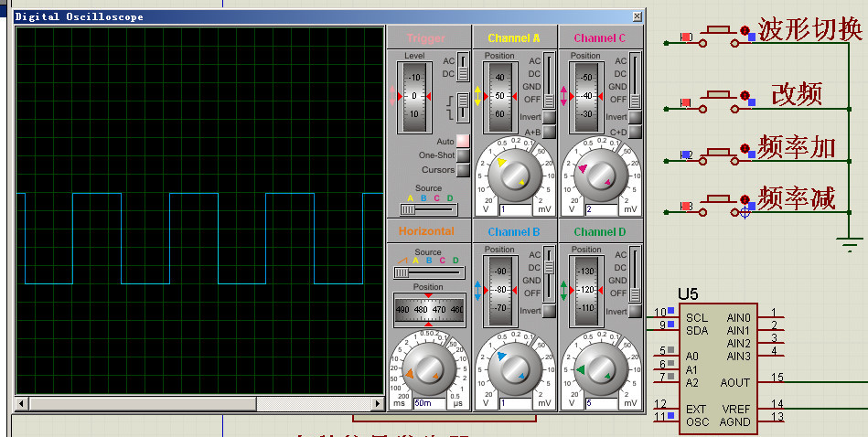Toggle the Trigger Auto button
868x437 pixels.
coord(463,141)
